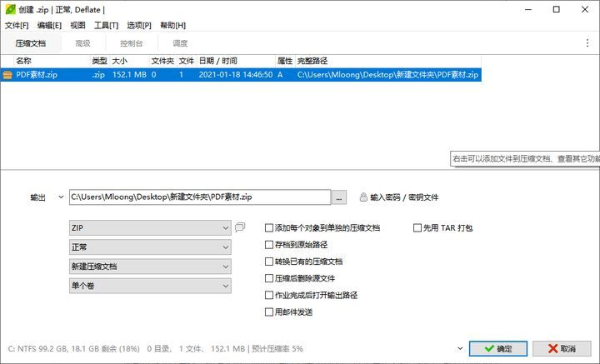Image resolution: width=600 pixels, height=364 pixels.
Task: Check 转换已有的压缩文档 option
Action: [269, 262]
